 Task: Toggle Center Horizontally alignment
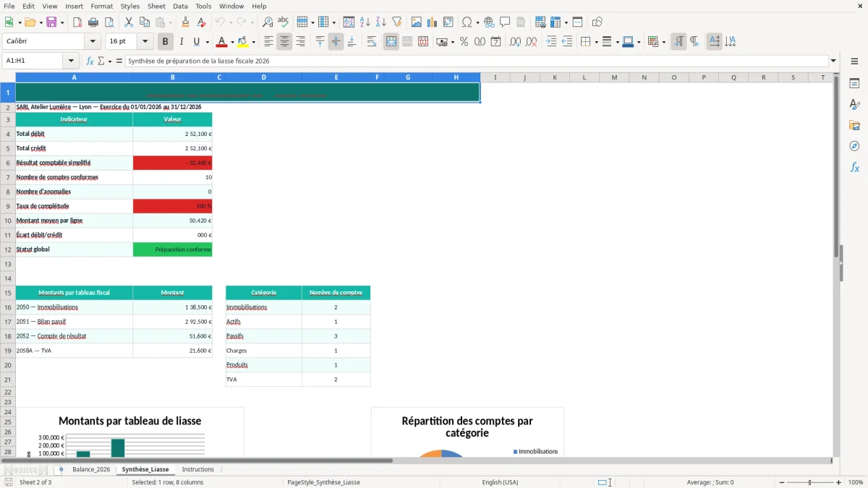pos(284,42)
